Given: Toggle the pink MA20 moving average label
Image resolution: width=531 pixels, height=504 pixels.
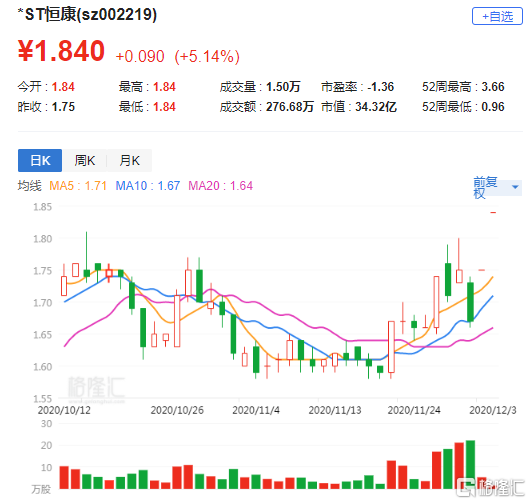Looking at the screenshot, I should [x=220, y=186].
